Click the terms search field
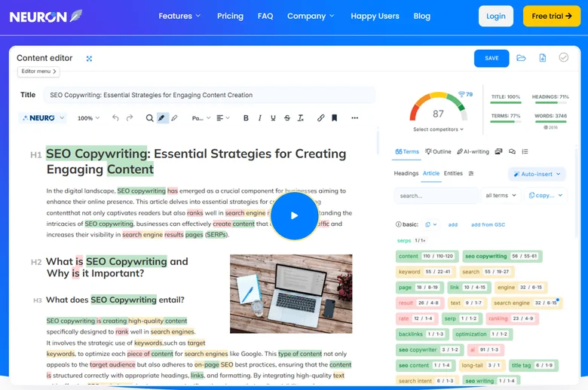 pos(436,196)
